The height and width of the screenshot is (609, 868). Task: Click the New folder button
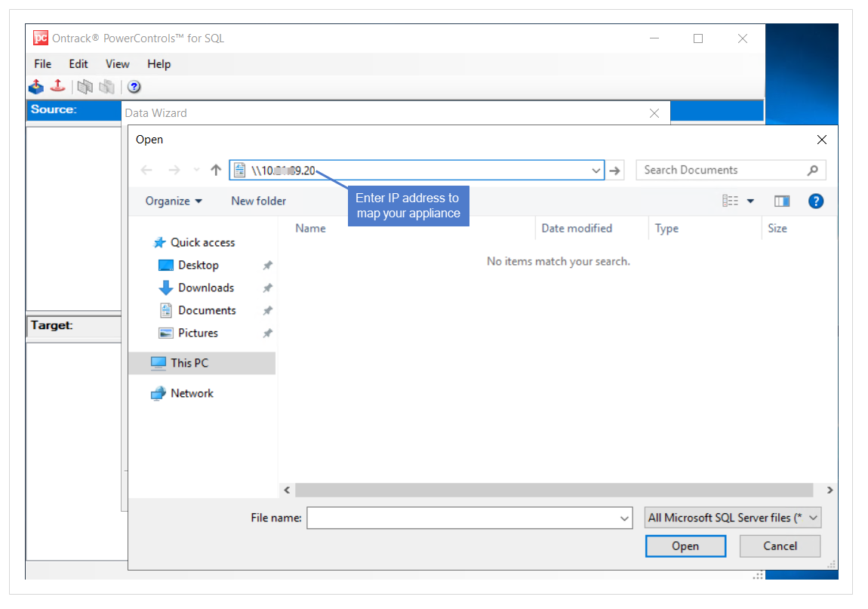[x=259, y=201]
